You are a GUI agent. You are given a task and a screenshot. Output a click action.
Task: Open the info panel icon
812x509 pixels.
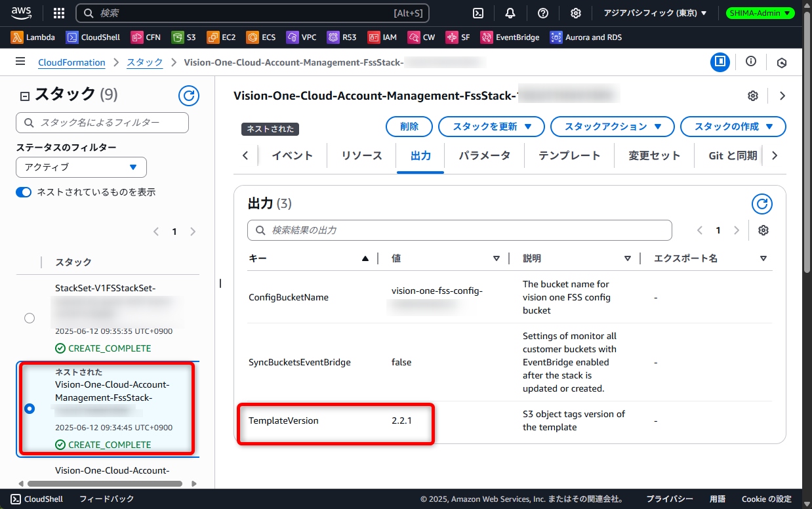click(x=751, y=62)
